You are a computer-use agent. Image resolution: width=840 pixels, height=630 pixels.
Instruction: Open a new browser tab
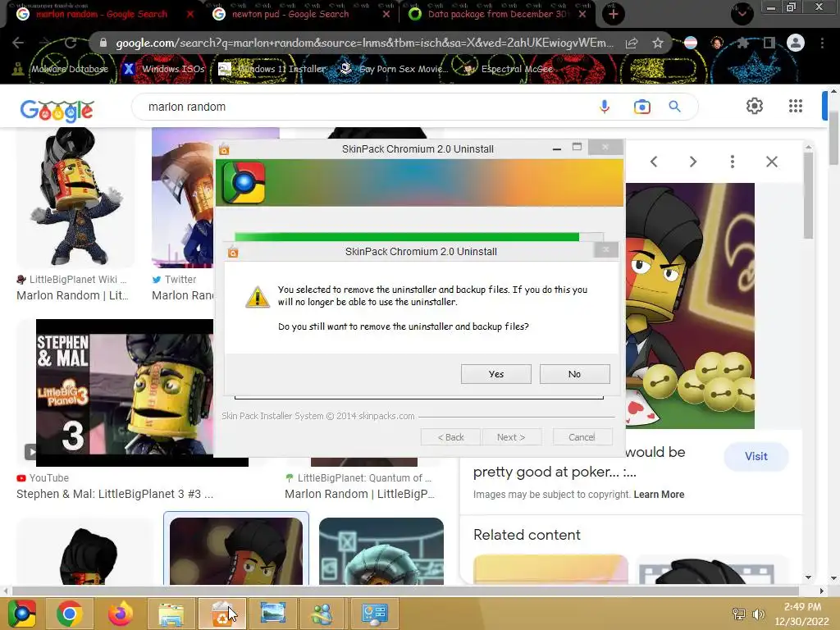tap(614, 15)
